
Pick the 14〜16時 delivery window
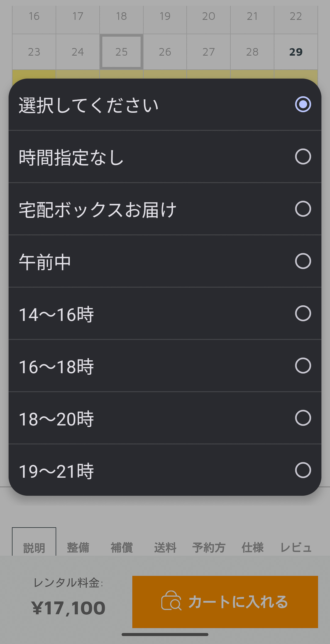165,314
